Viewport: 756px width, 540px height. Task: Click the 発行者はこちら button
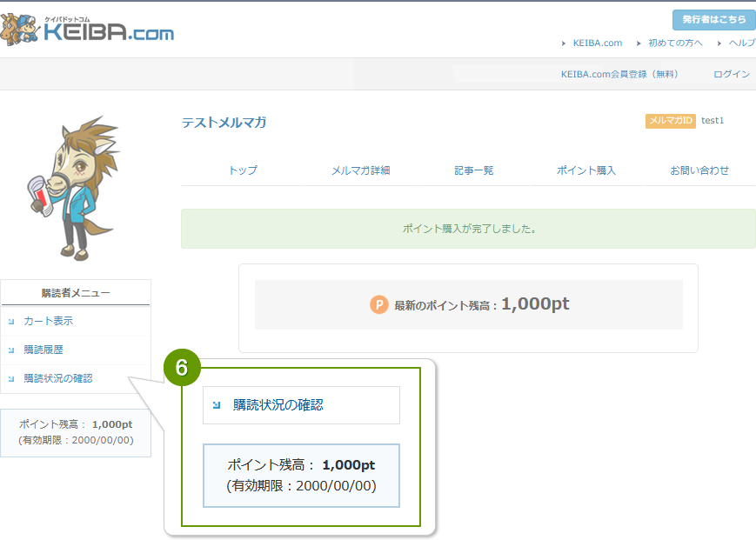tap(713, 19)
